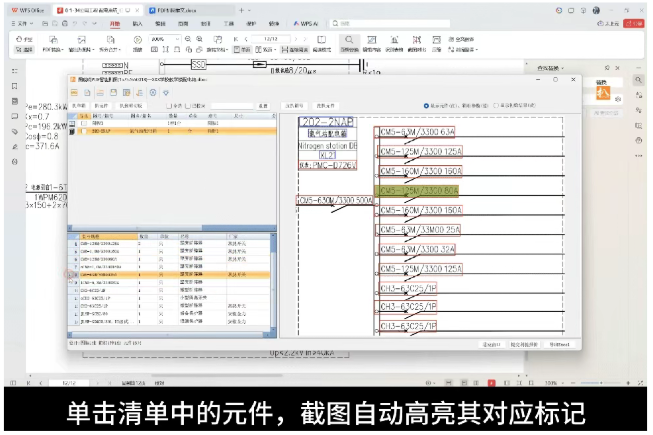Click the first button under dialog toolbar
The image size is (653, 435).
[79, 106]
